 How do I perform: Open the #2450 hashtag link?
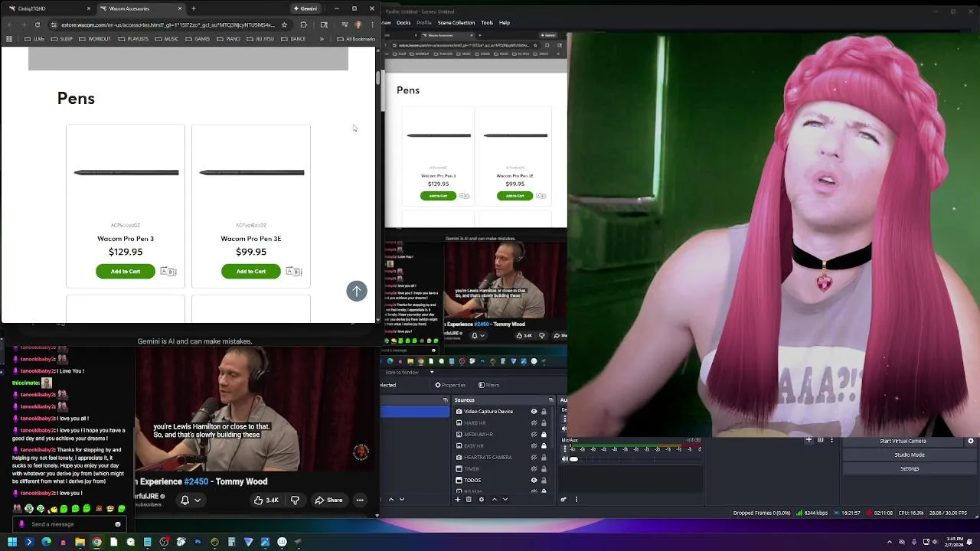(196, 482)
